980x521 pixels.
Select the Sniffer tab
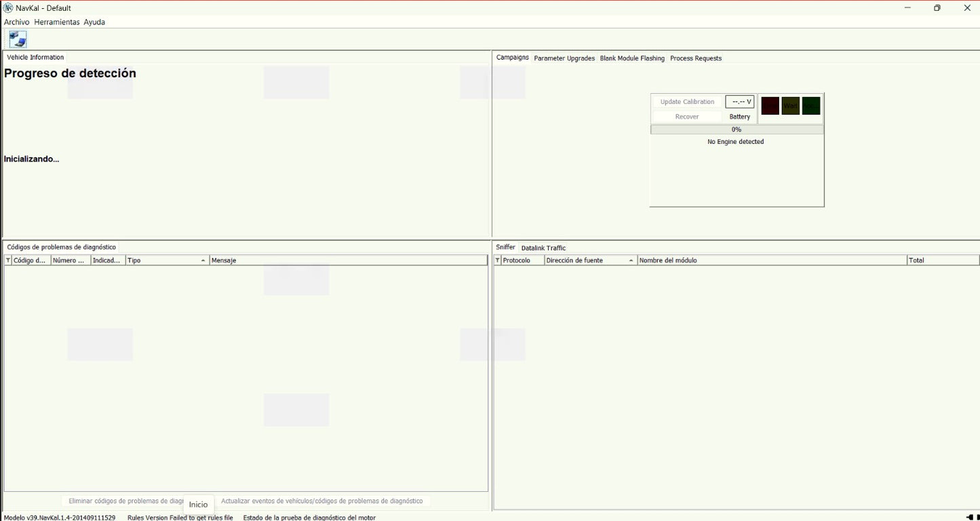506,247
